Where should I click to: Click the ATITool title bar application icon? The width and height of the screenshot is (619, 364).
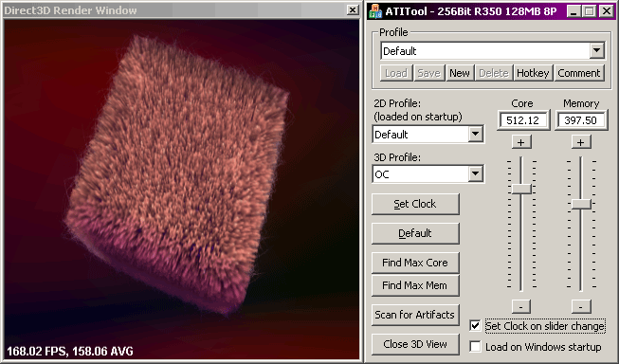click(x=375, y=11)
